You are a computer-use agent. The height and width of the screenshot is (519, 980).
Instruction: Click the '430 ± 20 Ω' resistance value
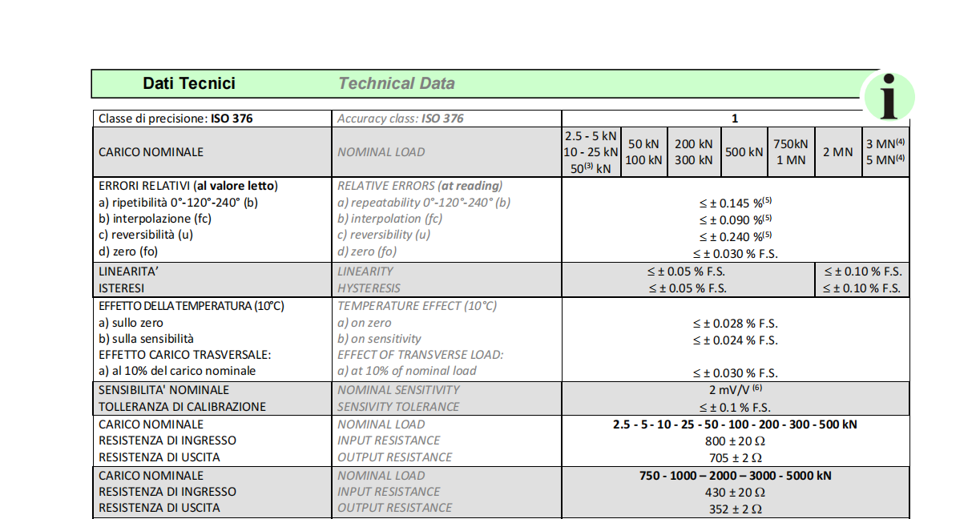[x=735, y=493]
